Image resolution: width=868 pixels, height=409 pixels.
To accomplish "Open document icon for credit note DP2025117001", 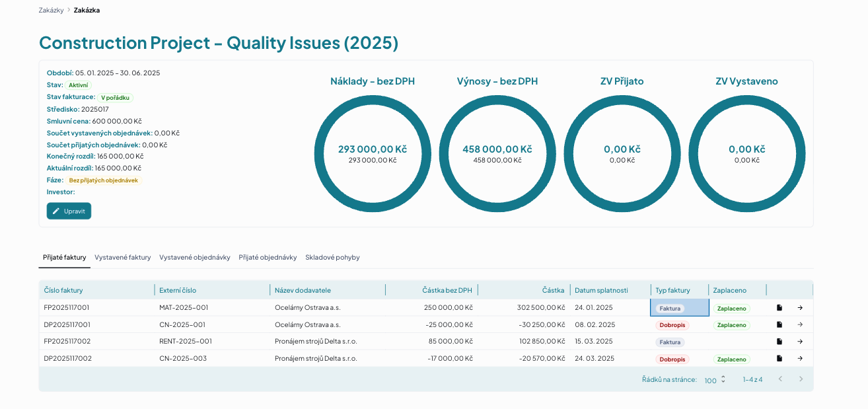I will (x=779, y=324).
